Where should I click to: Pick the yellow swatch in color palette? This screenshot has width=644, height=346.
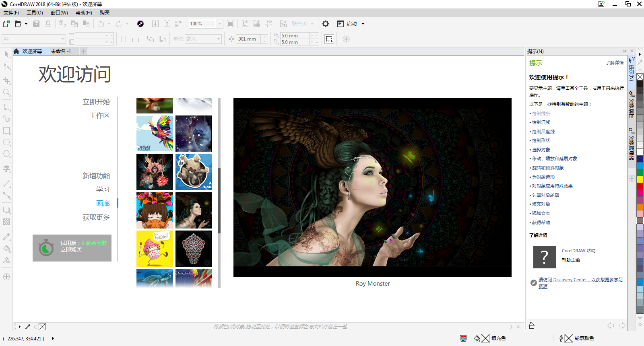point(640,179)
